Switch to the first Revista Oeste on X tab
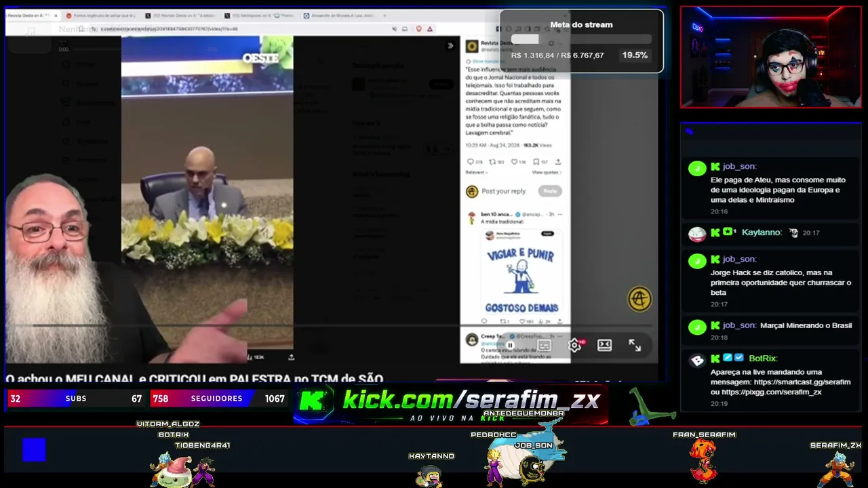868x488 pixels. tap(33, 16)
